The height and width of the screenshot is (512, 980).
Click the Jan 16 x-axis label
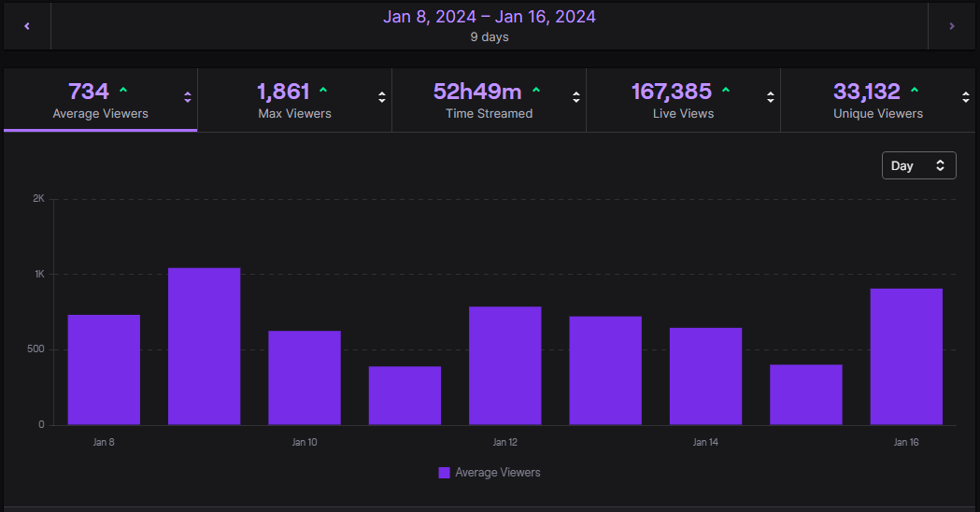tap(906, 442)
